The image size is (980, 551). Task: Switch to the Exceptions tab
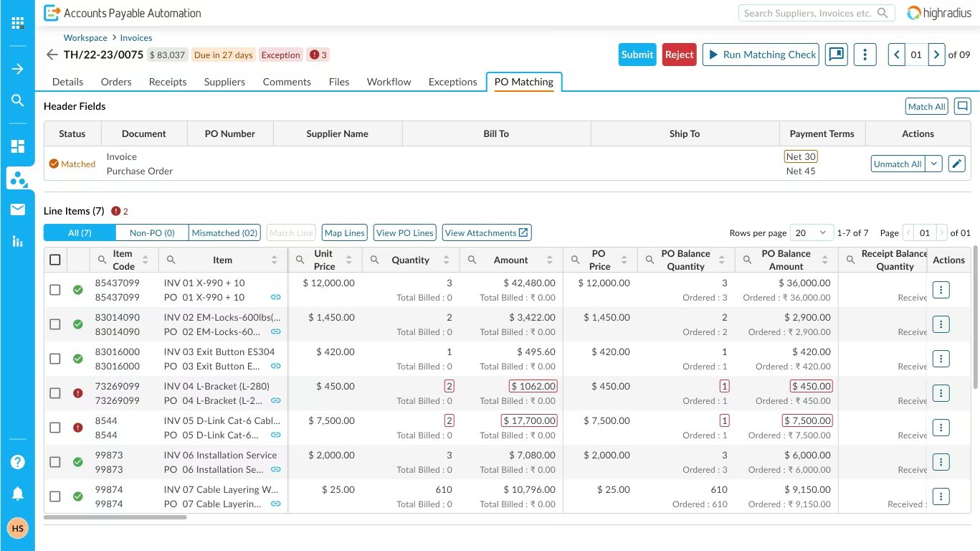tap(452, 82)
